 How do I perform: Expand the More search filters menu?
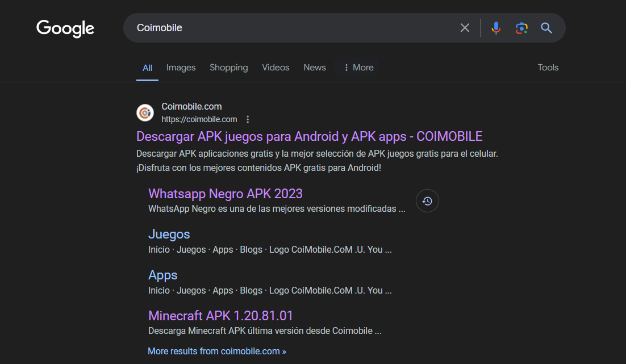click(357, 68)
